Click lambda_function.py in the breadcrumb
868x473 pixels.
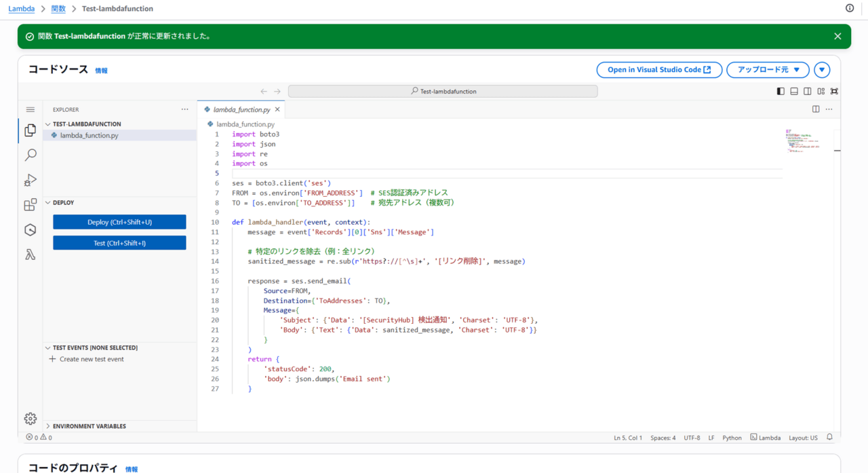pos(245,124)
